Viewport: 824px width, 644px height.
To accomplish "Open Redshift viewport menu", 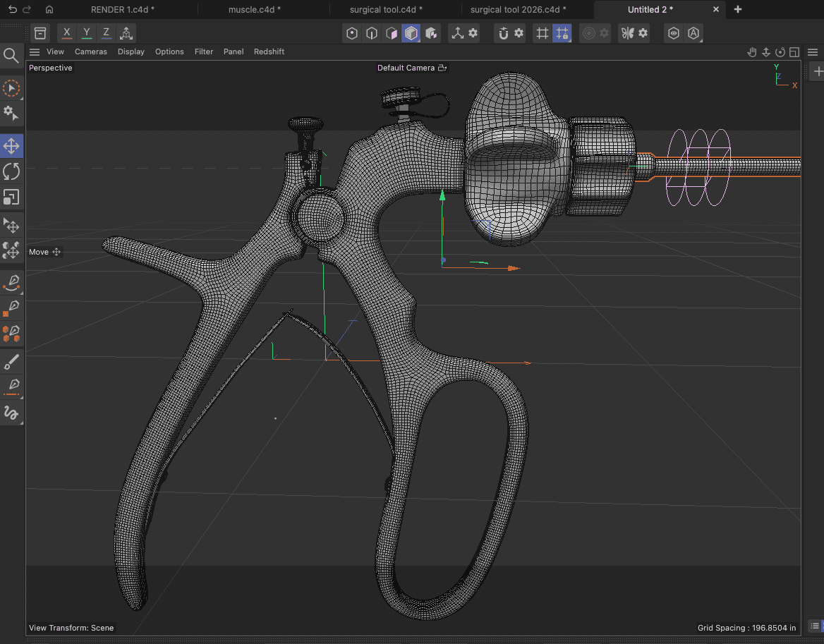I will [269, 51].
